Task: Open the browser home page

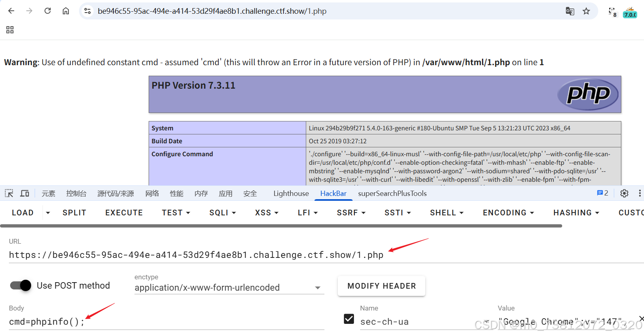Action: tap(66, 11)
